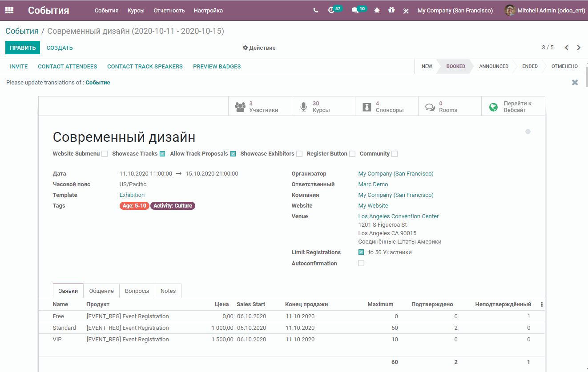
Task: Click the ПРАВИТЬ button
Action: [23, 47]
